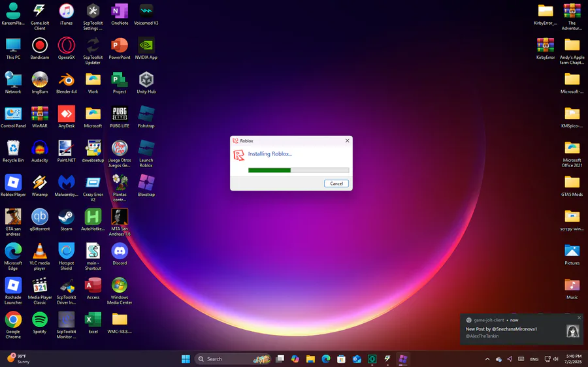Open Microsoft Store from the taskbar
Image resolution: width=588 pixels, height=367 pixels.
click(341, 359)
